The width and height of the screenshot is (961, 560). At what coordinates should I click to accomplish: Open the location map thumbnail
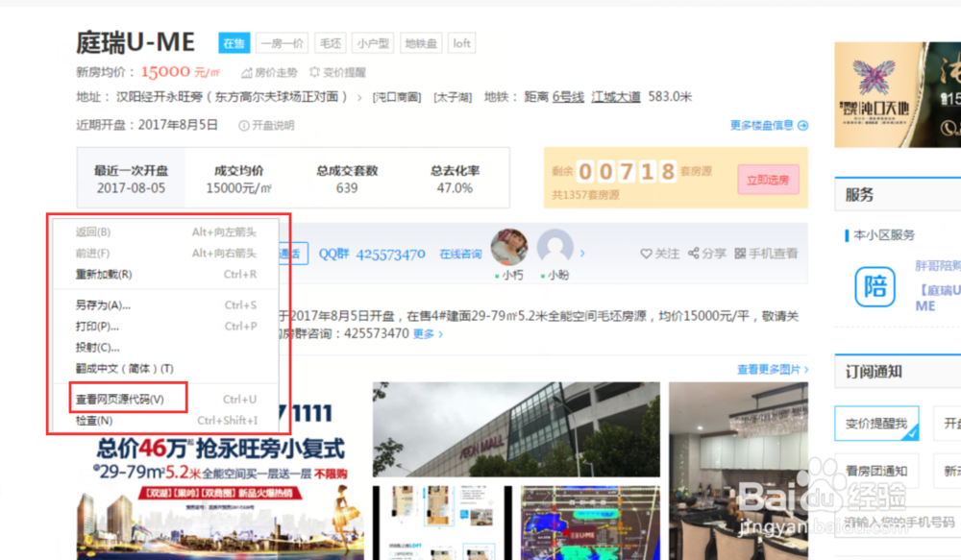(x=590, y=523)
